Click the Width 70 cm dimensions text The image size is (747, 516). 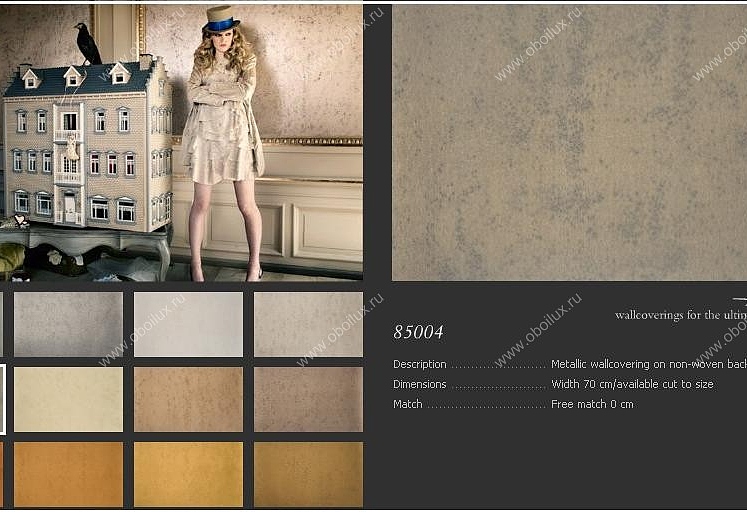click(x=632, y=384)
